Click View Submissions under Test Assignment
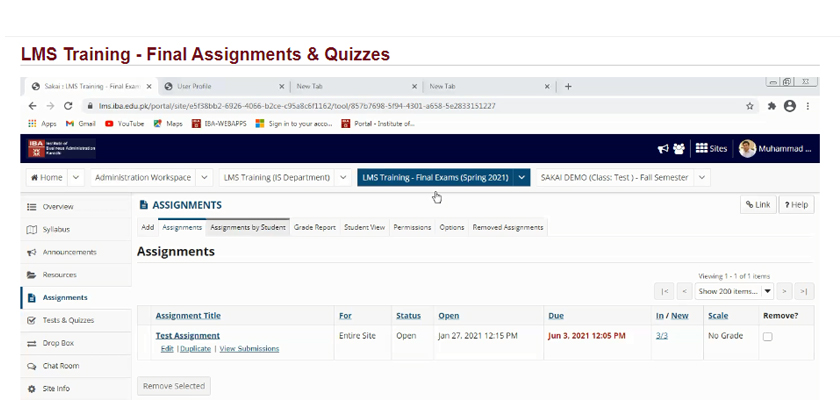The width and height of the screenshot is (840, 400). click(x=249, y=349)
